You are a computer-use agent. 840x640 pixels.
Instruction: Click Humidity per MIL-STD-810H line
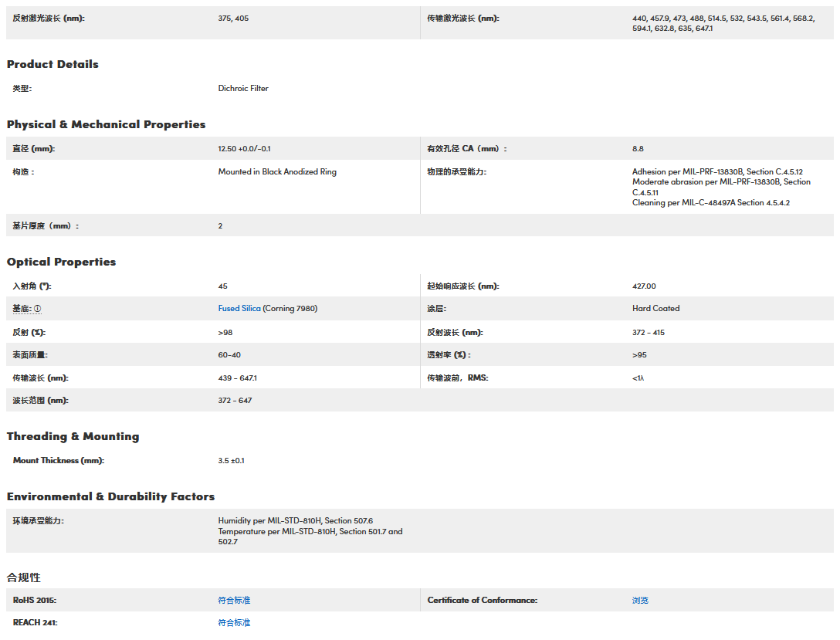pyautogui.click(x=295, y=520)
